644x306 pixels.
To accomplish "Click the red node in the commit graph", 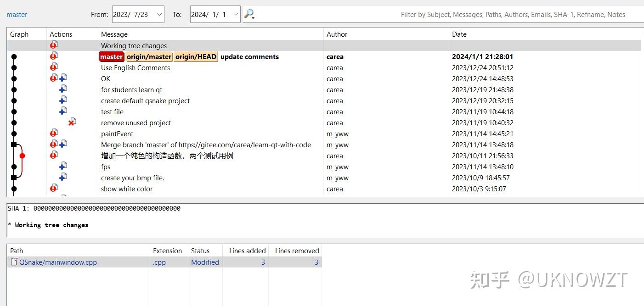I will [x=22, y=156].
